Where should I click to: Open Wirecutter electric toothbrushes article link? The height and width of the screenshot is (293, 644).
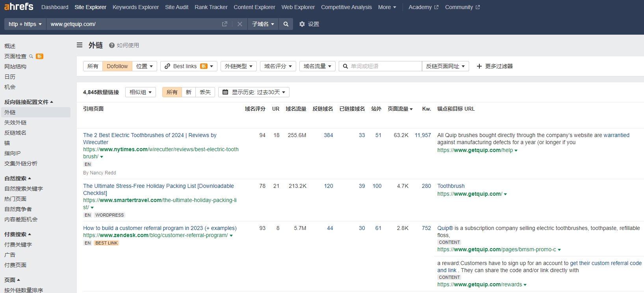point(150,139)
